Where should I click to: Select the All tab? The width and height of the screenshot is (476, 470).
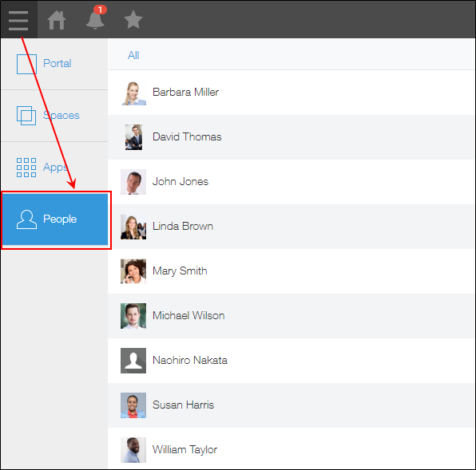pos(133,55)
